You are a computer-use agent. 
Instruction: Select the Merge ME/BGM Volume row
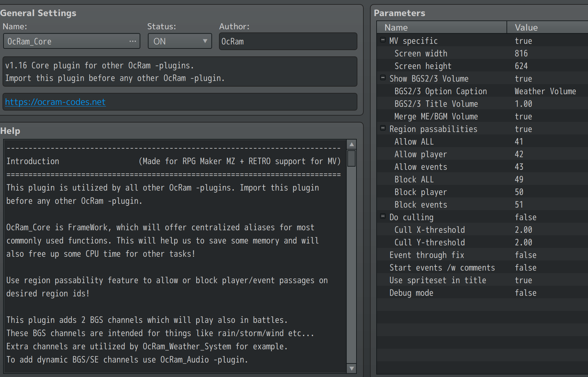coord(482,117)
